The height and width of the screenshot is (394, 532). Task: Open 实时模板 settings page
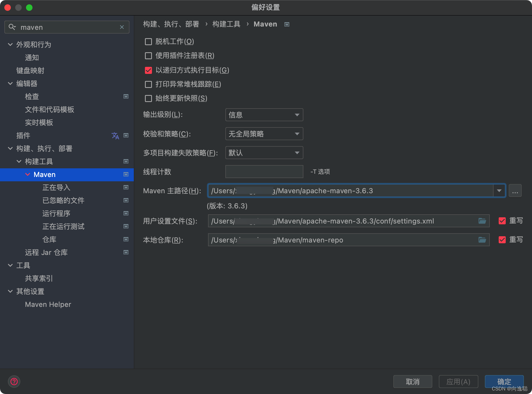click(x=39, y=122)
